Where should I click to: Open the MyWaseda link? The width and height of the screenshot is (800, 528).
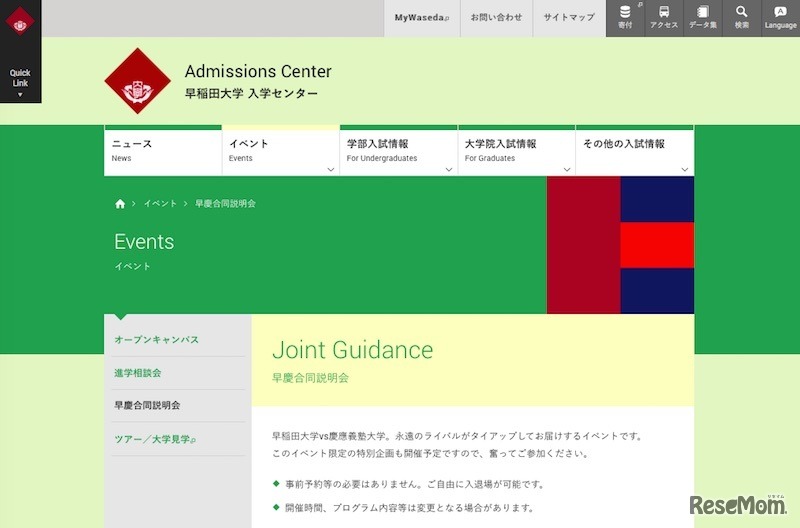(422, 17)
